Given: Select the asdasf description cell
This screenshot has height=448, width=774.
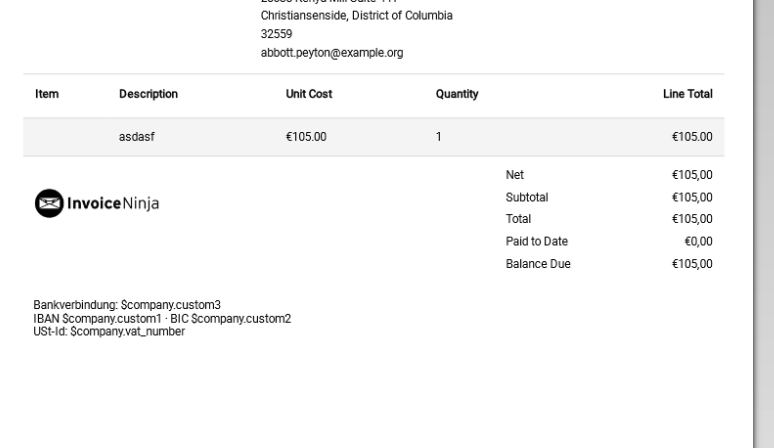Looking at the screenshot, I should pos(137,137).
